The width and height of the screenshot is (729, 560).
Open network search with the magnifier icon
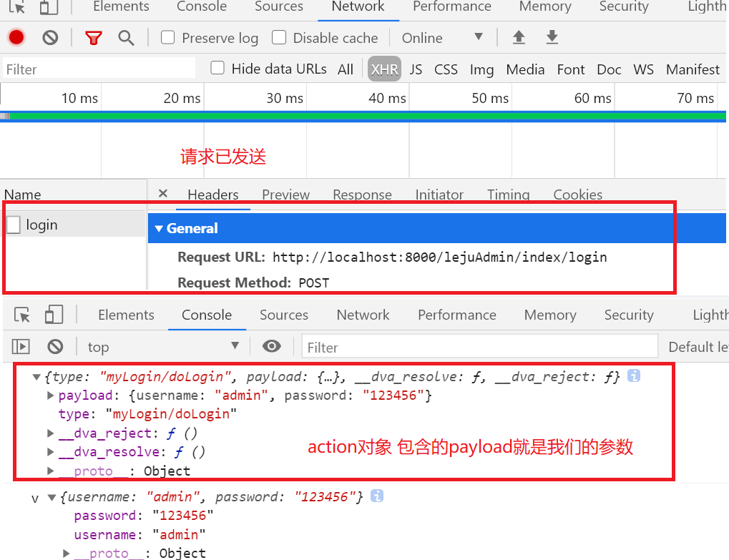pos(126,38)
